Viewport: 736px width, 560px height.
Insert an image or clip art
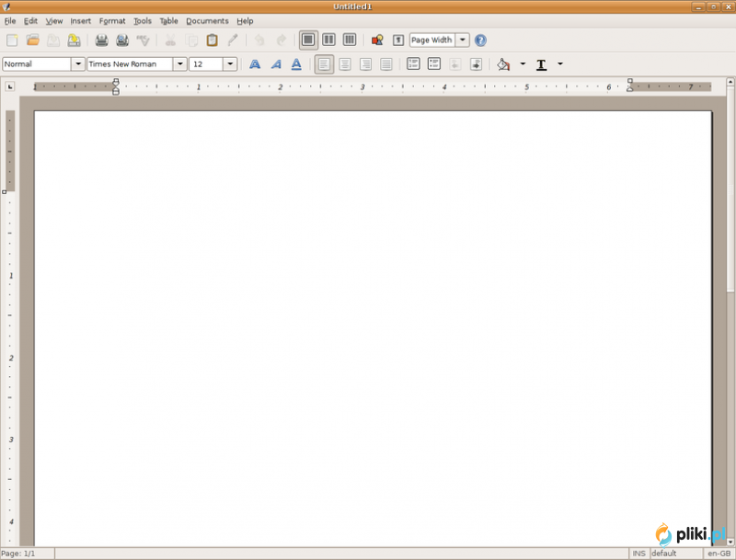[377, 40]
